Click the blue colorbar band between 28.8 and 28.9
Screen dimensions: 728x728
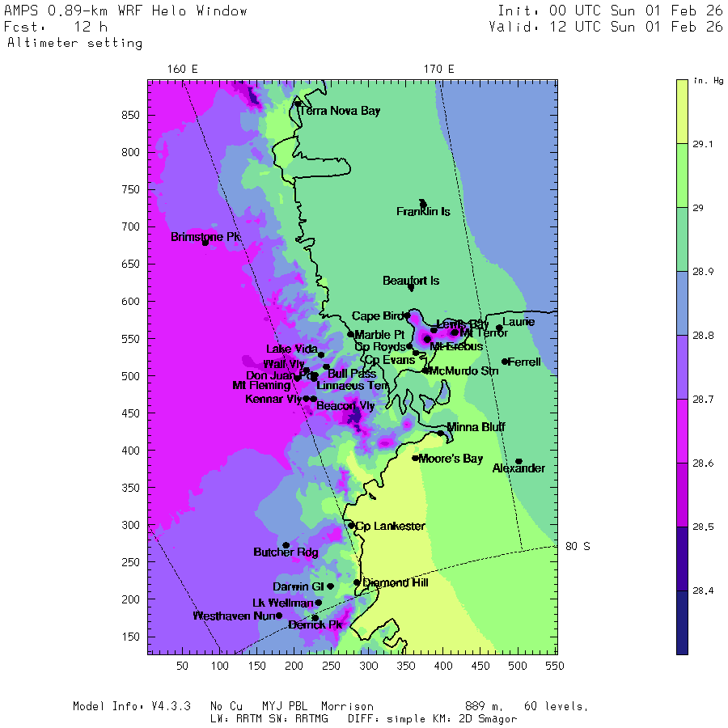(x=682, y=303)
